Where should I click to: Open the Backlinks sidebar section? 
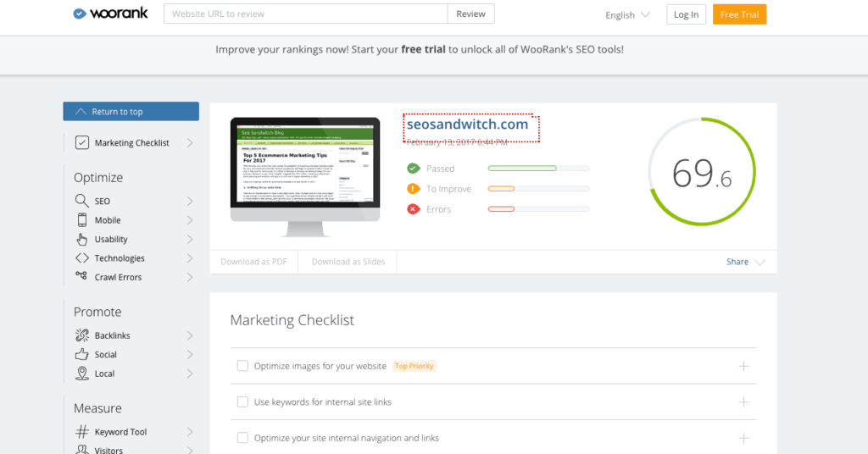point(131,335)
